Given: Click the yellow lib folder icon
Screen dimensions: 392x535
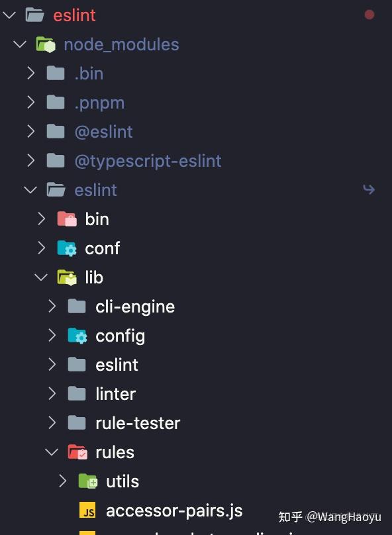Looking at the screenshot, I should tap(67, 277).
